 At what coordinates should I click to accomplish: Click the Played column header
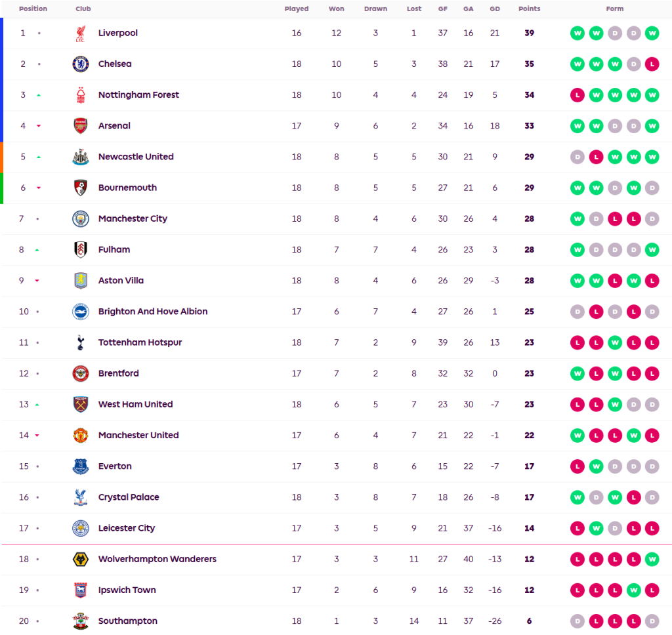pyautogui.click(x=297, y=9)
